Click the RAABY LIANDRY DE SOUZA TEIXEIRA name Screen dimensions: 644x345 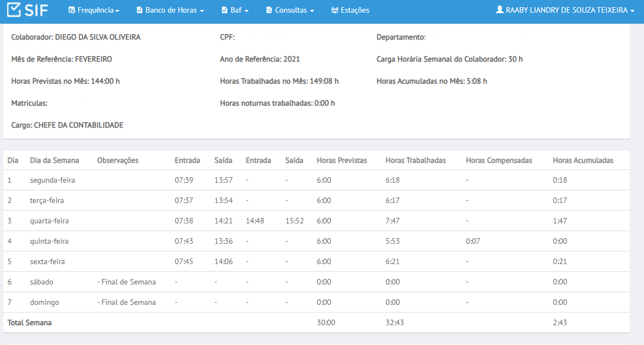tap(567, 10)
